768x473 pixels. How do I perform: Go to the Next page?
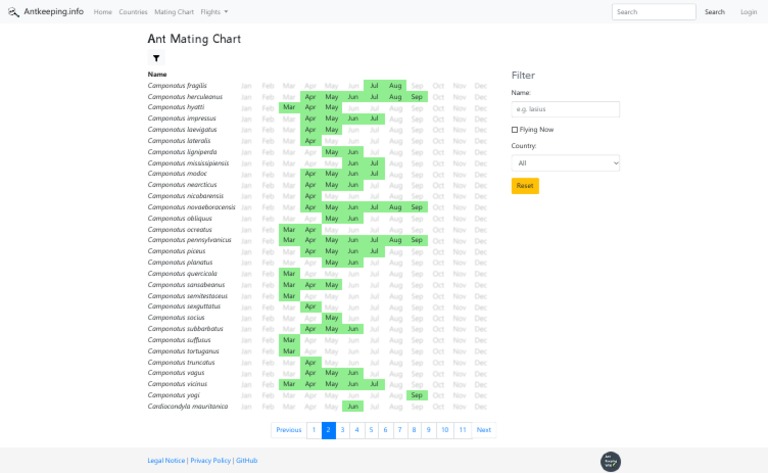483,430
